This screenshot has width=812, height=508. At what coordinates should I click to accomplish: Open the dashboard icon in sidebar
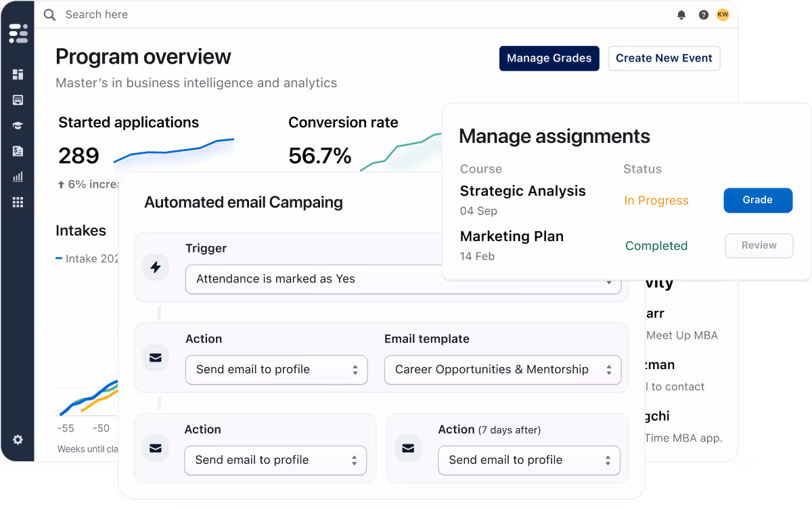18,75
